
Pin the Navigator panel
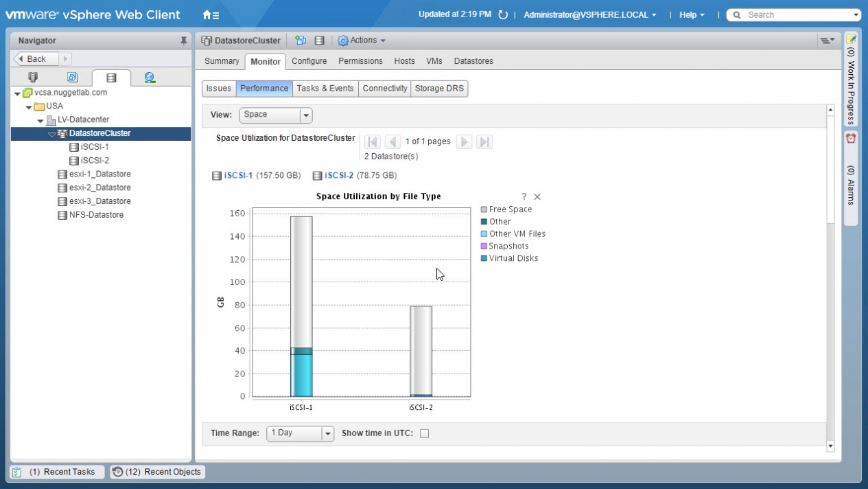pyautogui.click(x=183, y=41)
